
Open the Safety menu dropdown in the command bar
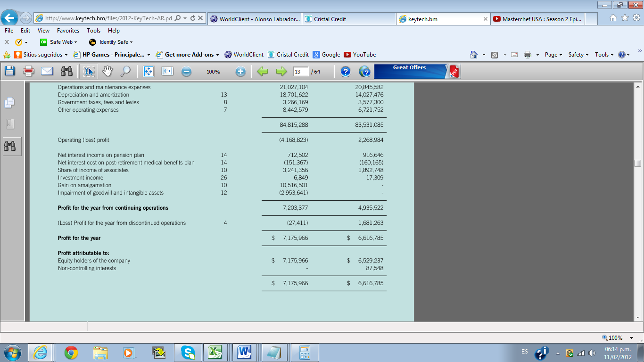pos(578,55)
